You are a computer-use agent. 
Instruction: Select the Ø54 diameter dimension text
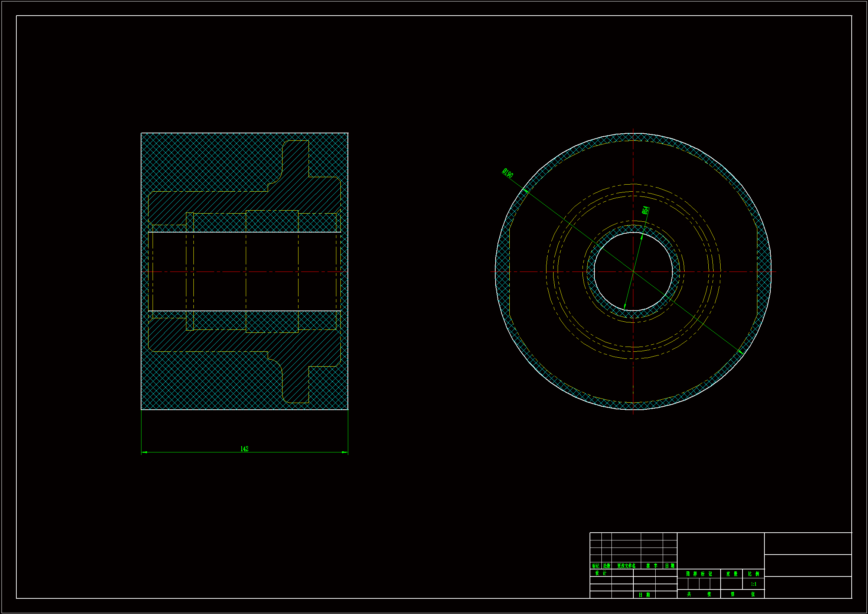[x=645, y=210]
